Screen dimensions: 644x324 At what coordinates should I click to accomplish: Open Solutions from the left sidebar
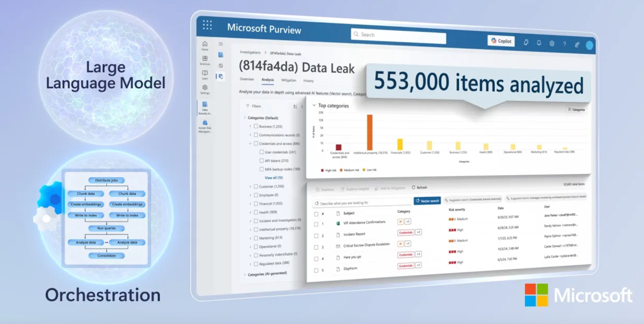click(x=205, y=59)
